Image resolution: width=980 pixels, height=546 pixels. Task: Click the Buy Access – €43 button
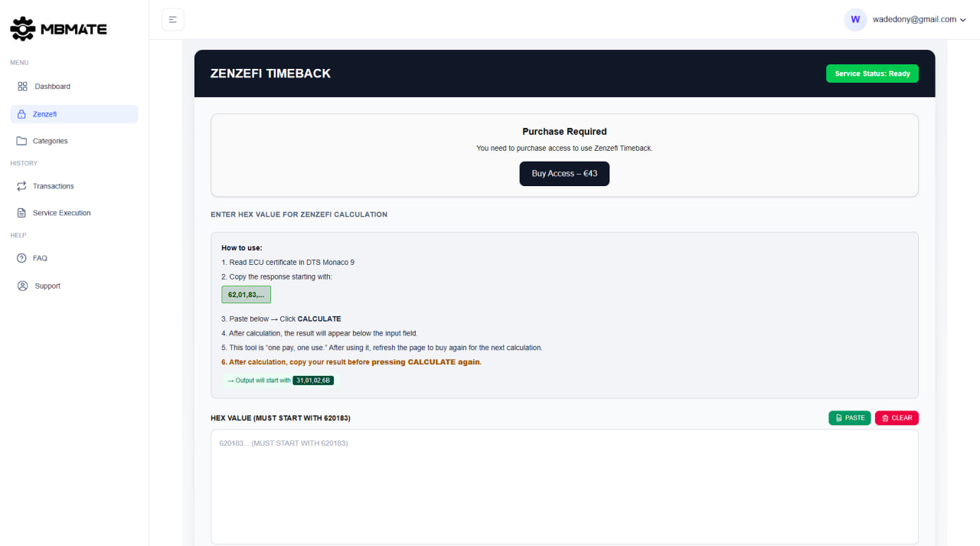[x=564, y=174]
